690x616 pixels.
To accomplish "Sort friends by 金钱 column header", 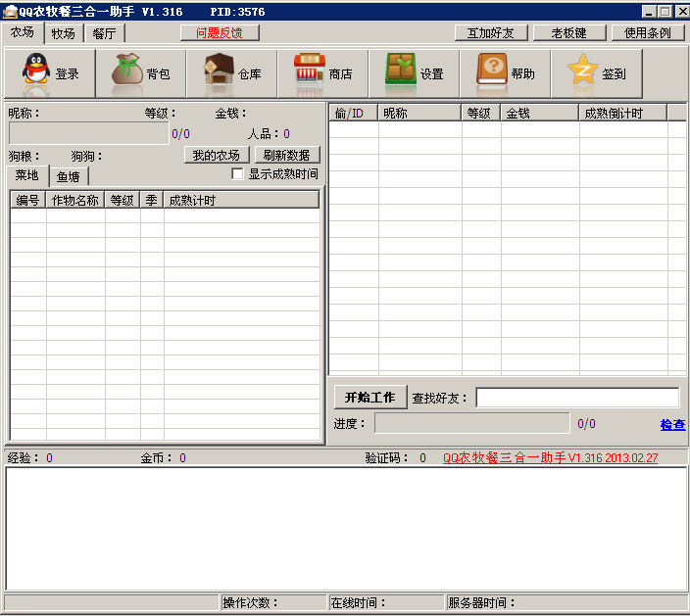I will coord(539,113).
